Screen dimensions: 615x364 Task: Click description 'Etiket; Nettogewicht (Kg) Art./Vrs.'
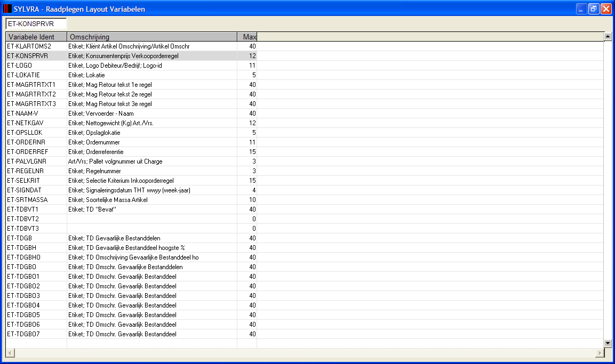click(110, 123)
